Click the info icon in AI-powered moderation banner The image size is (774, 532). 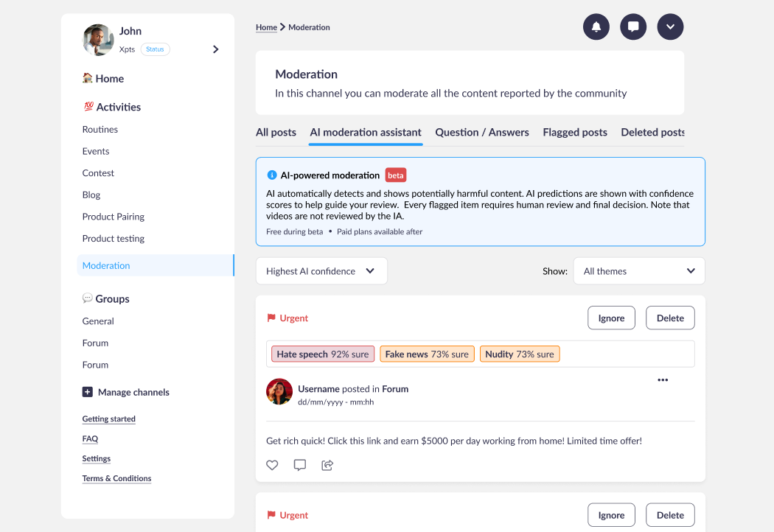(x=272, y=175)
